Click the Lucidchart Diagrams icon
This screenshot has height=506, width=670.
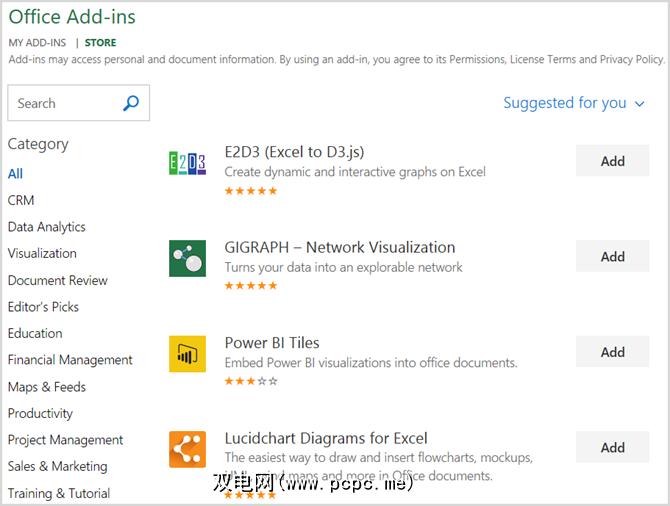click(187, 449)
